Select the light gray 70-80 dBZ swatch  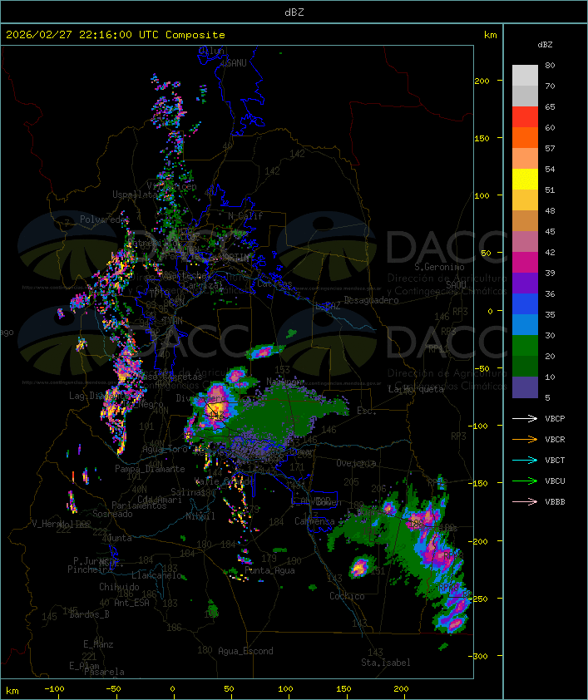pyautogui.click(x=525, y=76)
